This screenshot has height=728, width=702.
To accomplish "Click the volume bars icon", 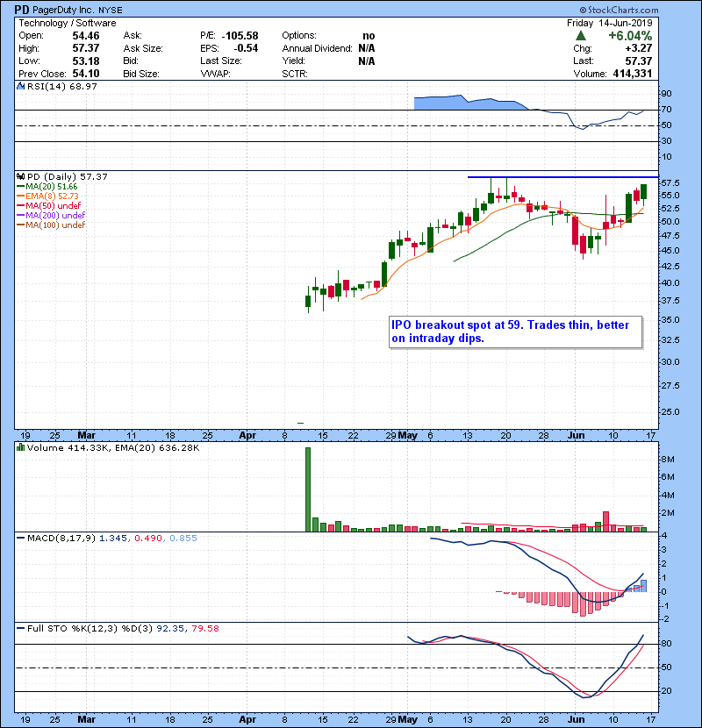I will [20, 447].
